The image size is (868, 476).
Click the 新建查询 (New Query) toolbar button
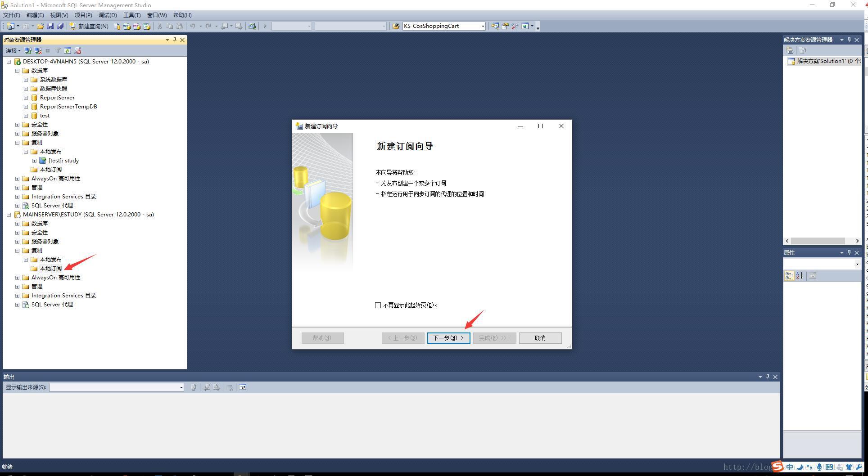tap(89, 26)
